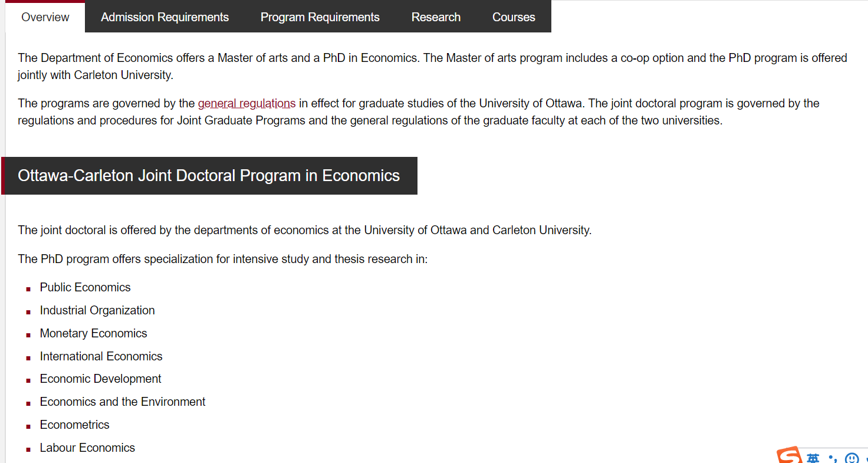
Task: Open the IME emoji smiley icon
Action: point(851,458)
